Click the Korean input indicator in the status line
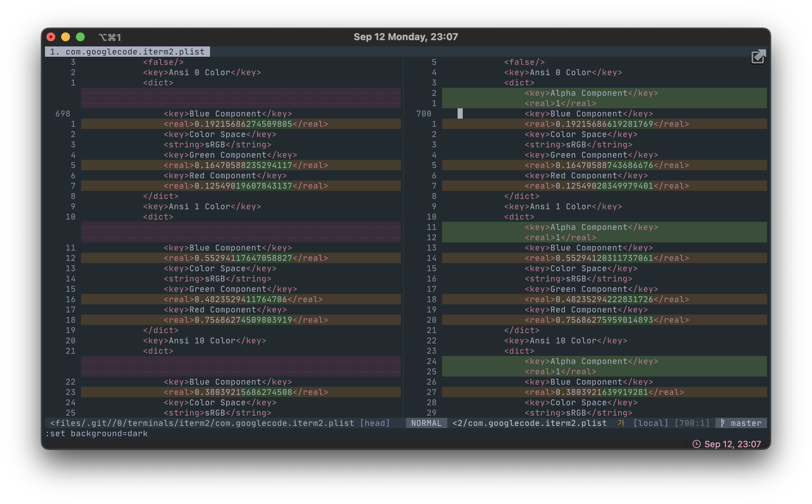This screenshot has height=504, width=812. tap(621, 423)
